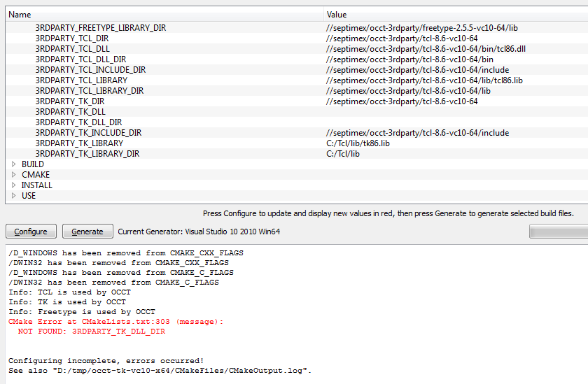Select the 3RDPARTY_FREETYPE_LIBRARY_DIR name entry
Screen dimensions: 588x384
tap(101, 28)
